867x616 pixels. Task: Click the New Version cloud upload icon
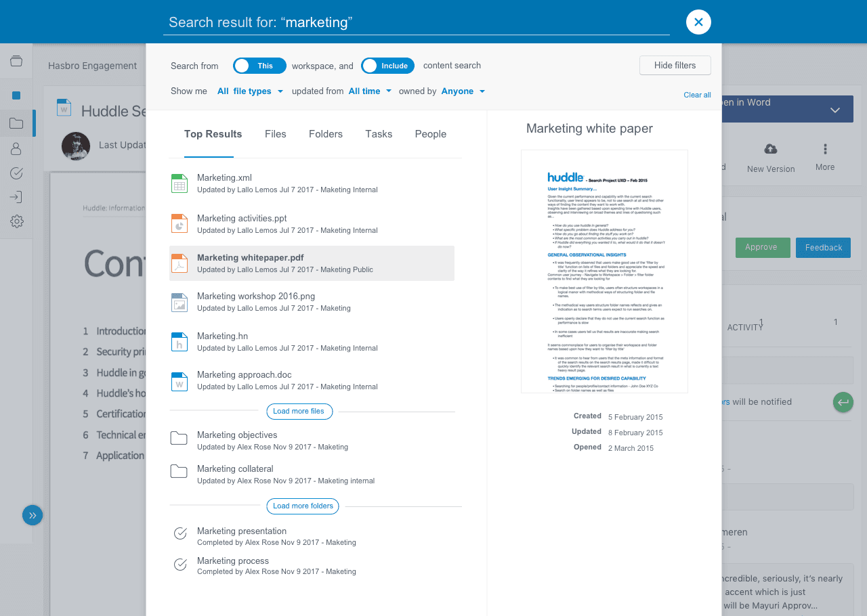coord(771,149)
